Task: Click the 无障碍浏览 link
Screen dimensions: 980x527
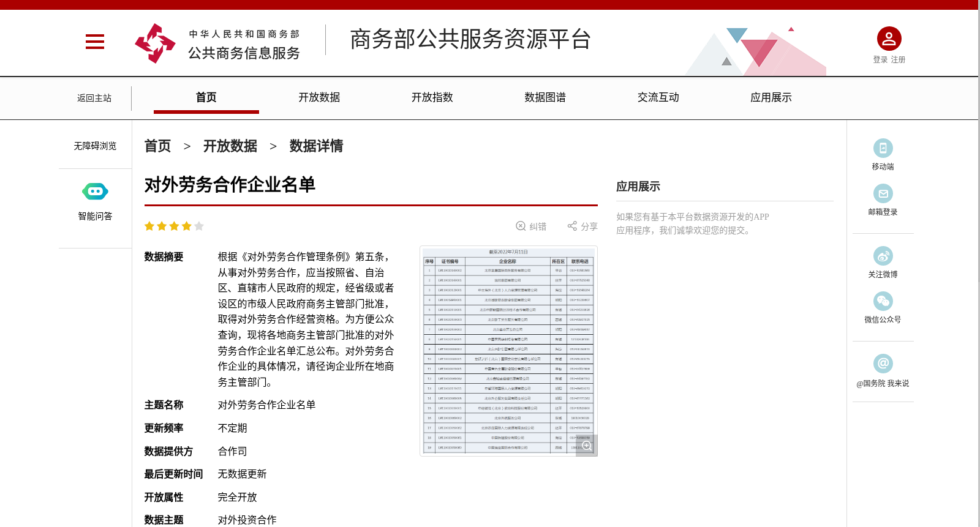Action: 95,146
